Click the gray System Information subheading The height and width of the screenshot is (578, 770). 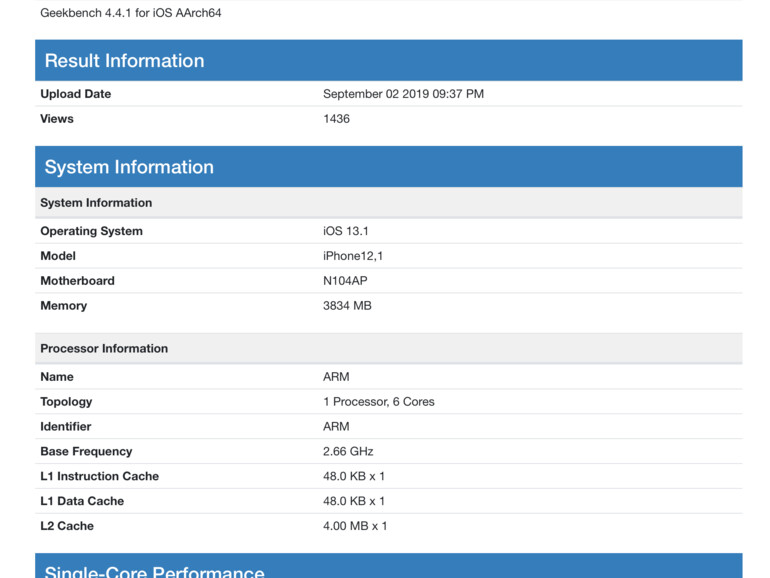(x=388, y=202)
